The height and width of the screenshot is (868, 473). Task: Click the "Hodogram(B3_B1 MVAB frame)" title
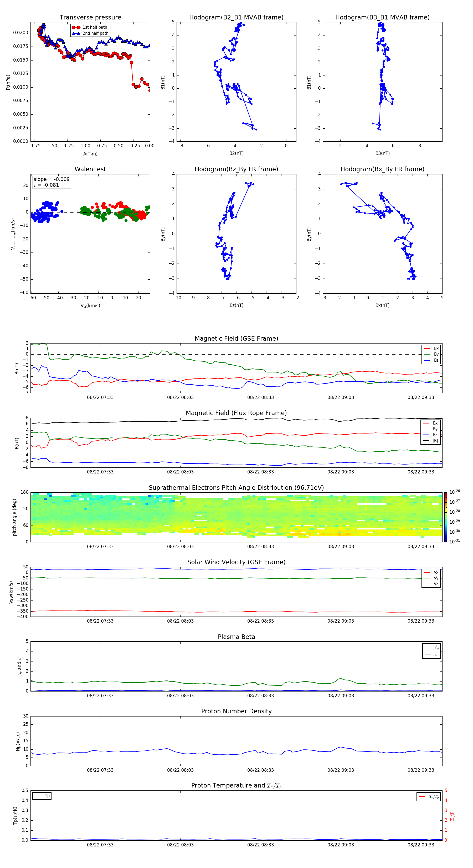[382, 17]
